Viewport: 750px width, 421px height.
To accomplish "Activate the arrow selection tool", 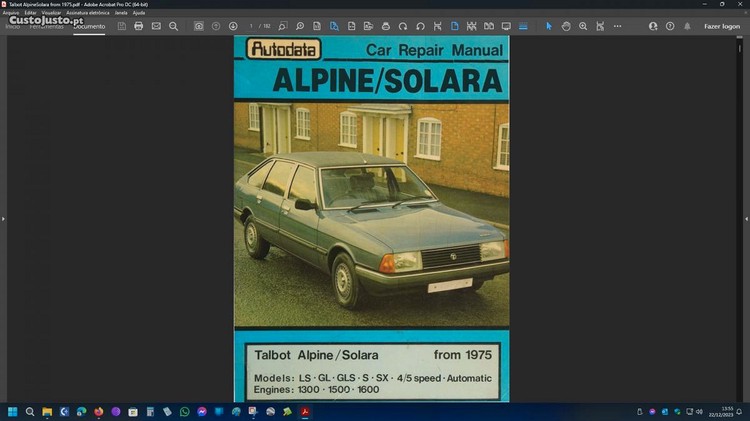I will (548, 26).
